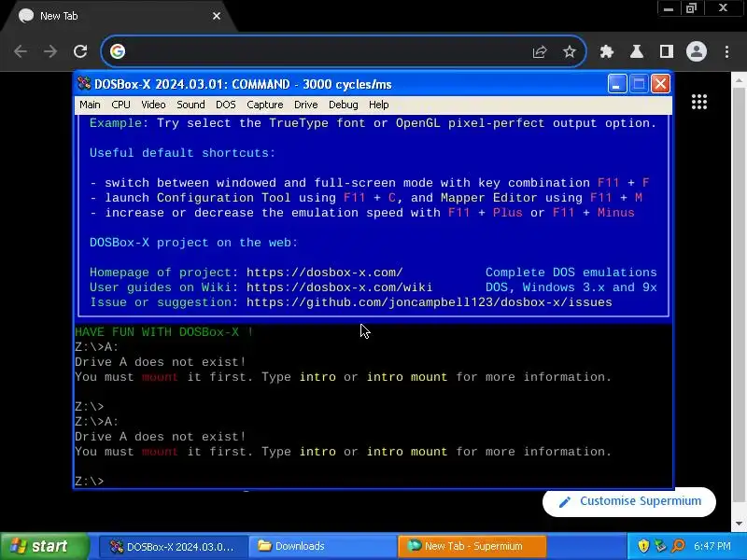The height and width of the screenshot is (560, 747).
Task: Open the DOS menu
Action: pos(226,105)
